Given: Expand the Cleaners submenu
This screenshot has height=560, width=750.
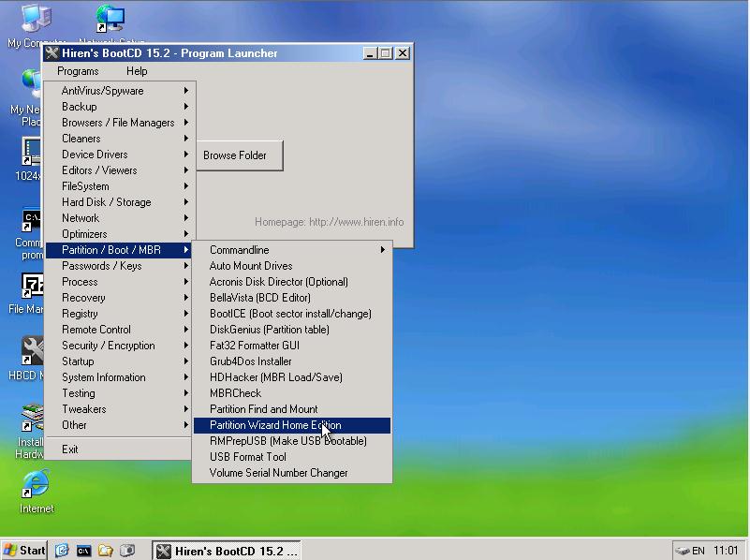Looking at the screenshot, I should 118,139.
